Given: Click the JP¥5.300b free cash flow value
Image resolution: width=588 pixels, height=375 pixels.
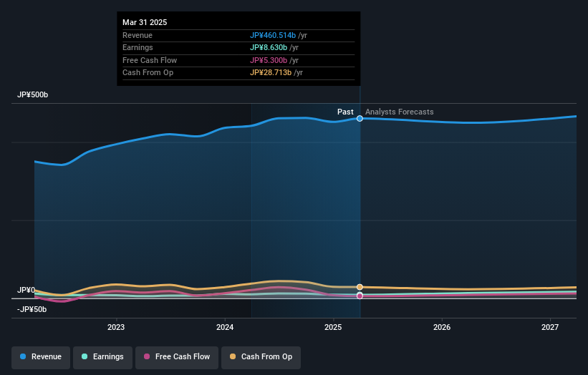Looking at the screenshot, I should coord(269,60).
